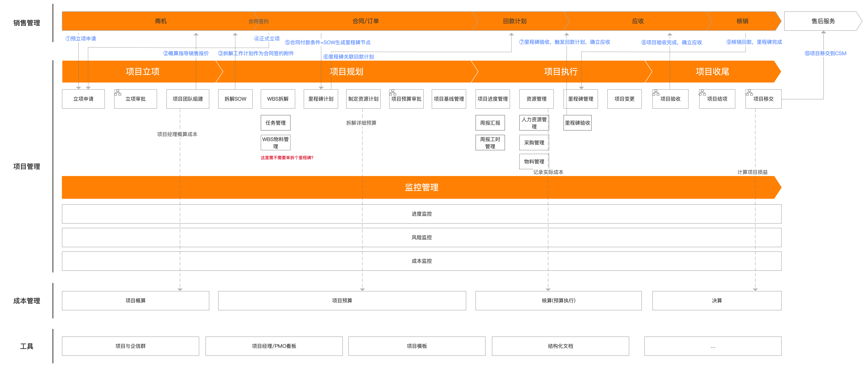Click subprocess icon on 项目预算审批 box

click(x=393, y=92)
